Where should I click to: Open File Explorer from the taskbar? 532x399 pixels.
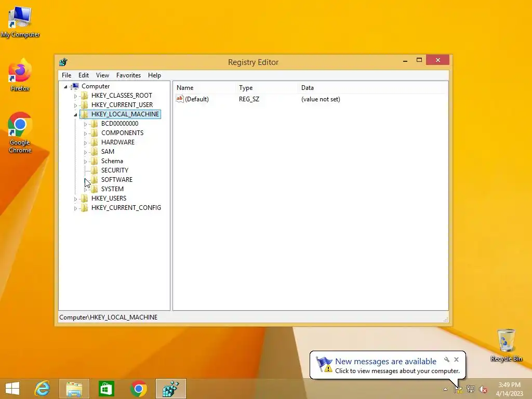[74, 389]
